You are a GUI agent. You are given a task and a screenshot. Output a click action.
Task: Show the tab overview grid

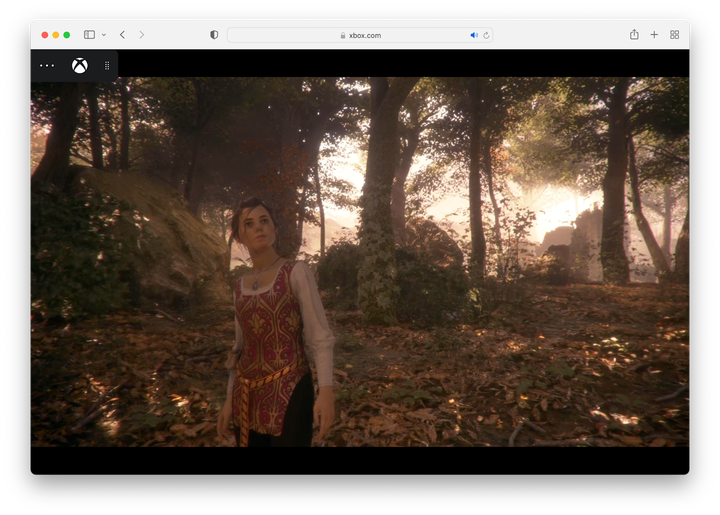click(674, 35)
